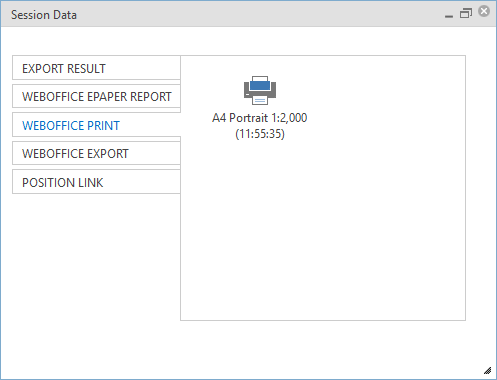Click the A4 Portrait 1:2,000 print link

click(x=260, y=126)
